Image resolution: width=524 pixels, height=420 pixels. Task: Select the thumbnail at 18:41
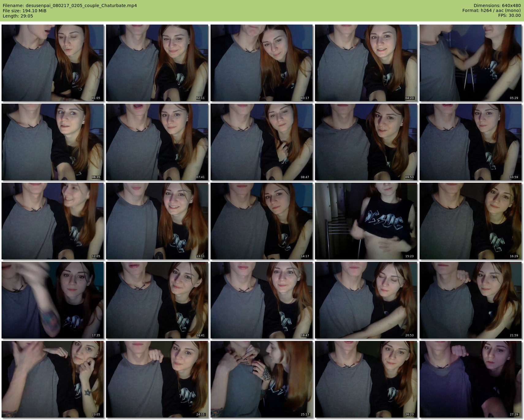point(157,300)
